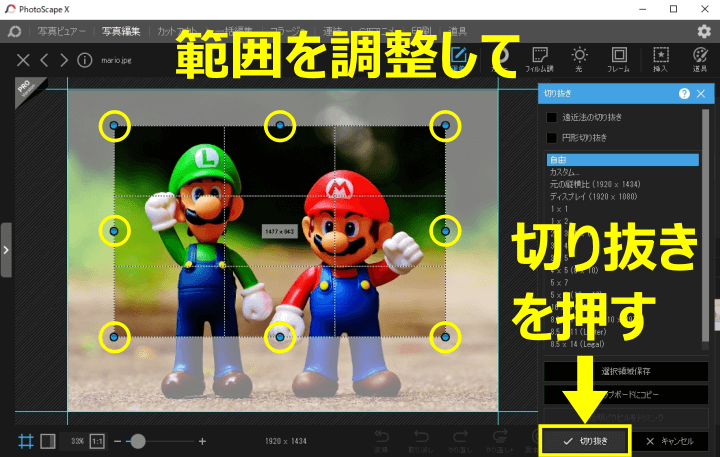Click the bottom-middle crop handle
The width and height of the screenshot is (720, 457).
(280, 337)
